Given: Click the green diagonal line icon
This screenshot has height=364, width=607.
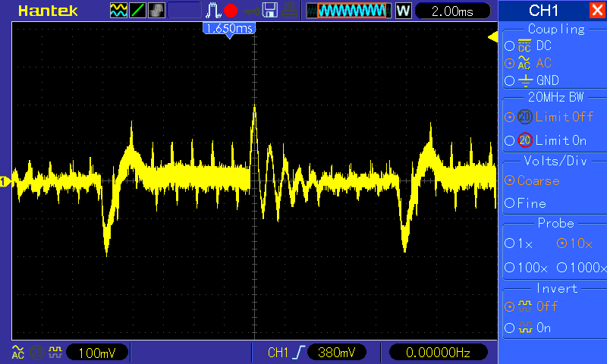Looking at the screenshot, I should (137, 11).
